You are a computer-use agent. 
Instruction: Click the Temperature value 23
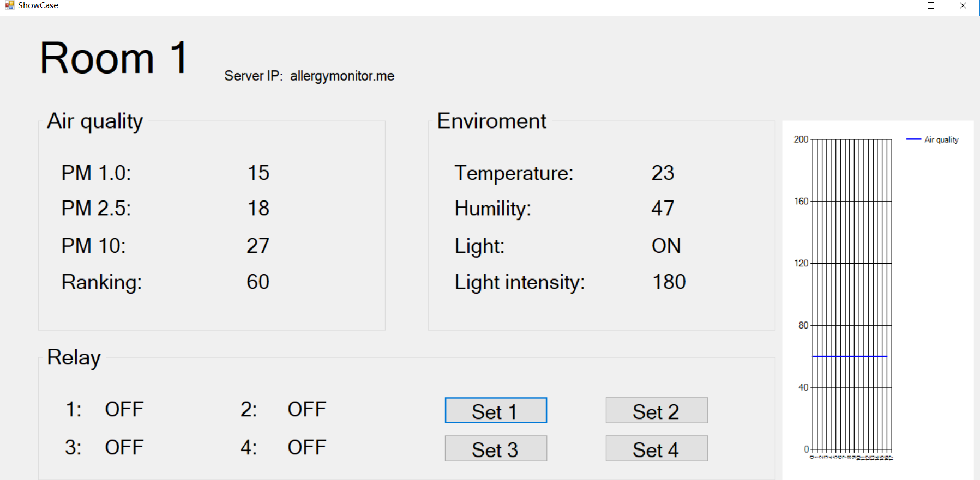pyautogui.click(x=663, y=173)
